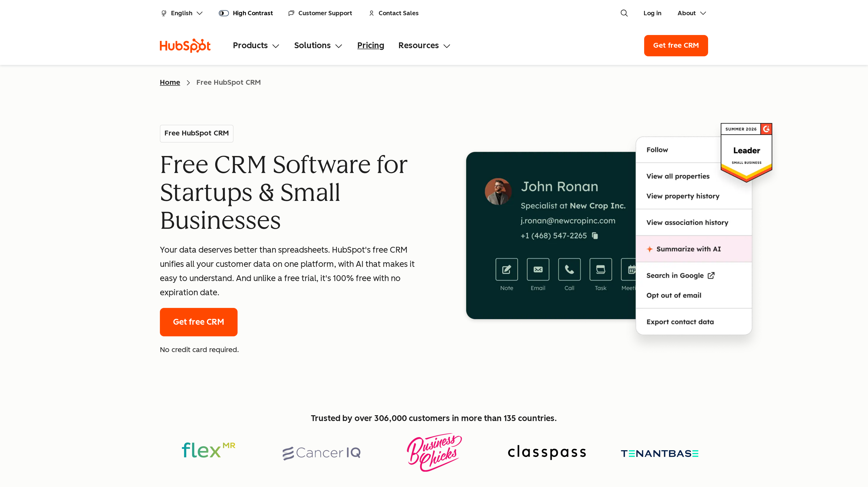Image resolution: width=868 pixels, height=487 pixels.
Task: Expand the Resources menu
Action: (x=424, y=45)
